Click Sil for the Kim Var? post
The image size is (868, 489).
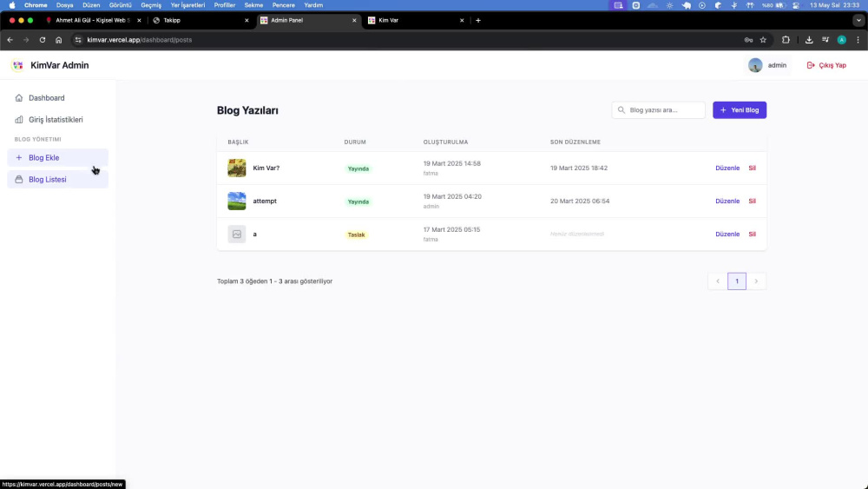(753, 168)
